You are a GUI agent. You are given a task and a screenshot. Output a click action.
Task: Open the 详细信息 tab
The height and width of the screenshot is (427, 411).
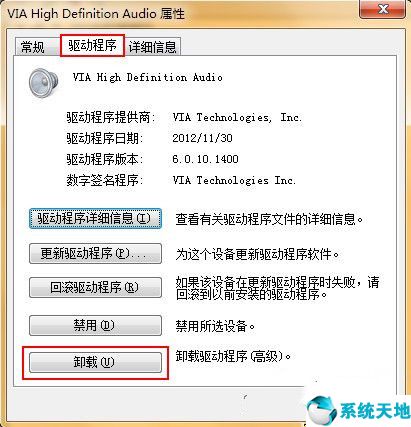(x=152, y=47)
